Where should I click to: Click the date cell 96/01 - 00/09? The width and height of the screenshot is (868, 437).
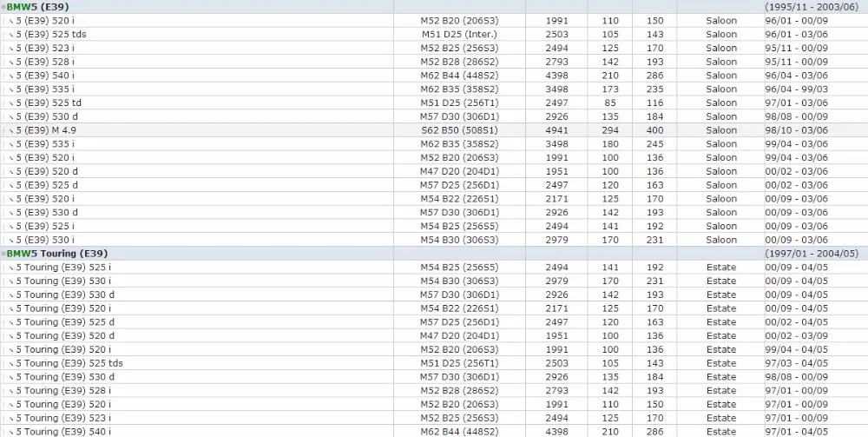[797, 21]
